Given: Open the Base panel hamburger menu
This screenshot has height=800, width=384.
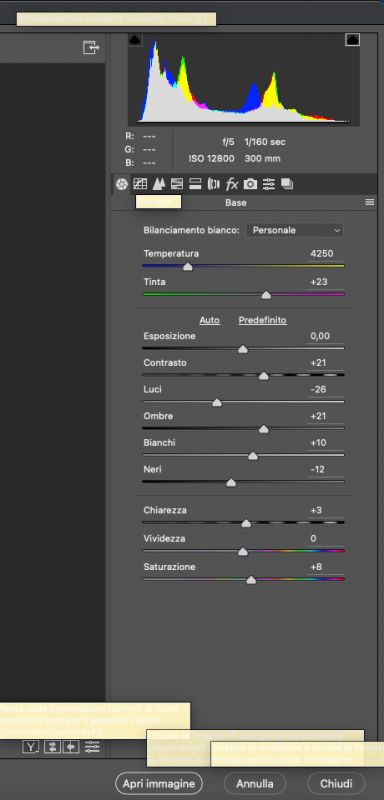Looking at the screenshot, I should click(x=370, y=203).
